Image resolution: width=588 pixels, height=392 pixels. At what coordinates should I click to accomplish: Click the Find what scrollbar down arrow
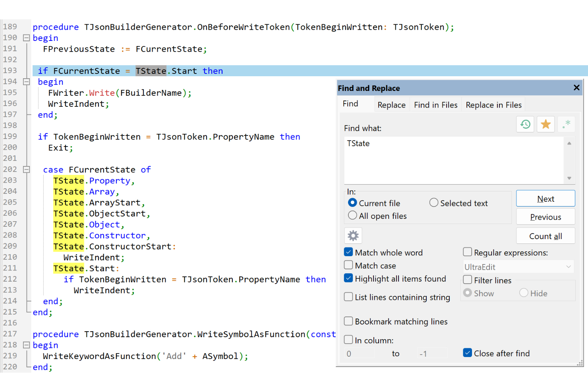[569, 178]
